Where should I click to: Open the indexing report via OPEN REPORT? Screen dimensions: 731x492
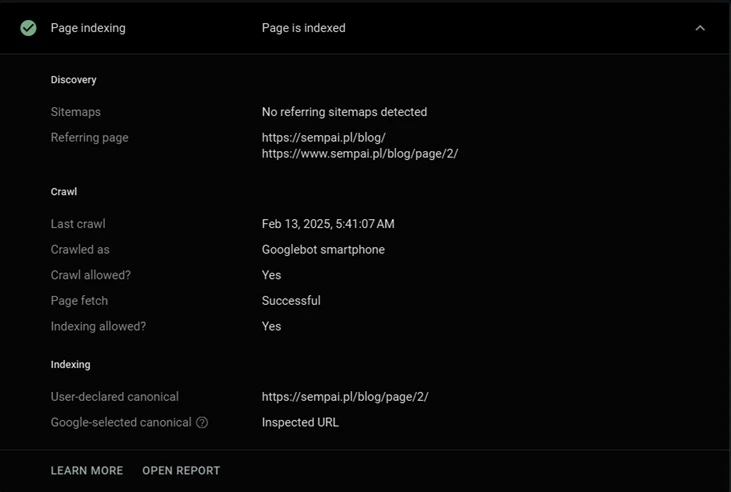181,470
